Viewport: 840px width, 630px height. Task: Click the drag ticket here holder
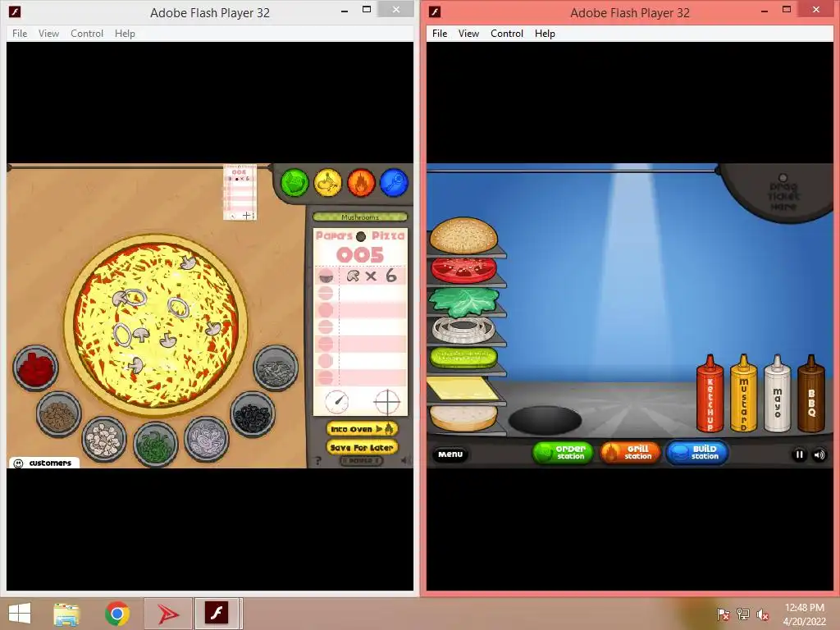click(782, 193)
